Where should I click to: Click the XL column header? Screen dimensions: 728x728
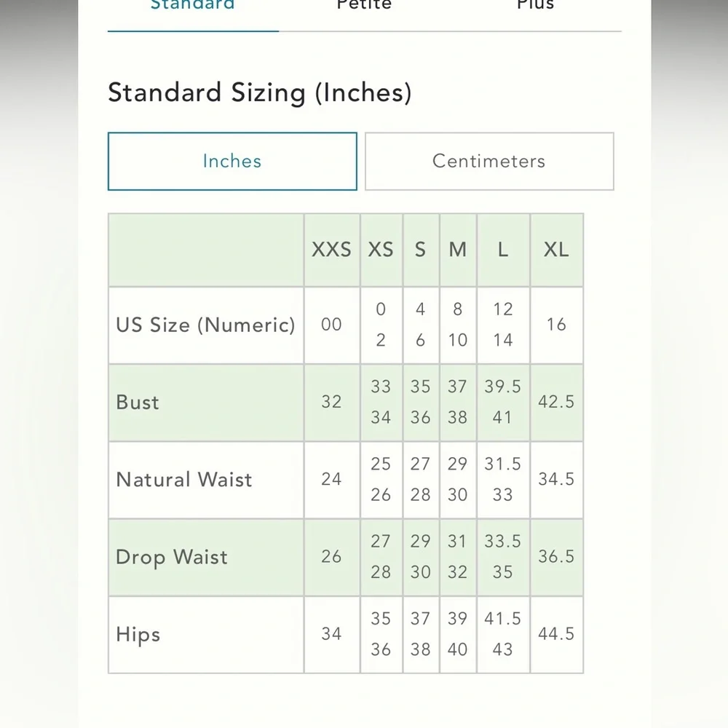(x=556, y=250)
